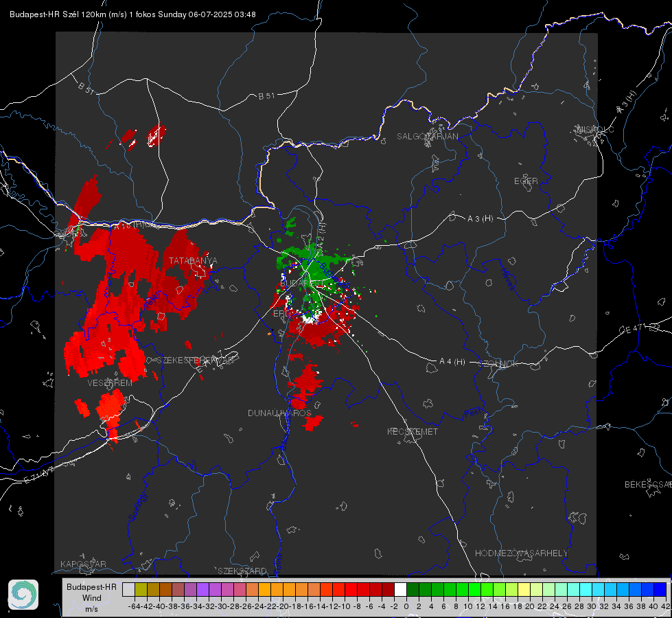Click the KAPOSVAR city label
Screen dimensions: 672x618
[x=83, y=564]
